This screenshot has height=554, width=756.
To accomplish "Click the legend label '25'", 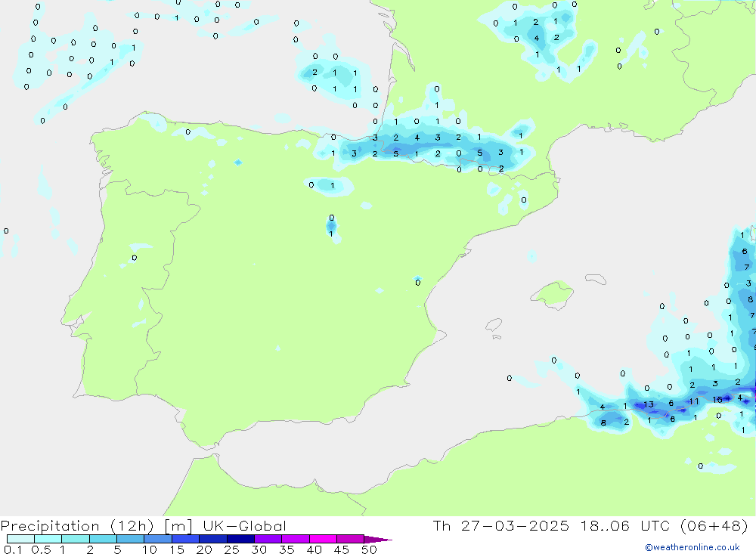I will [x=232, y=549].
